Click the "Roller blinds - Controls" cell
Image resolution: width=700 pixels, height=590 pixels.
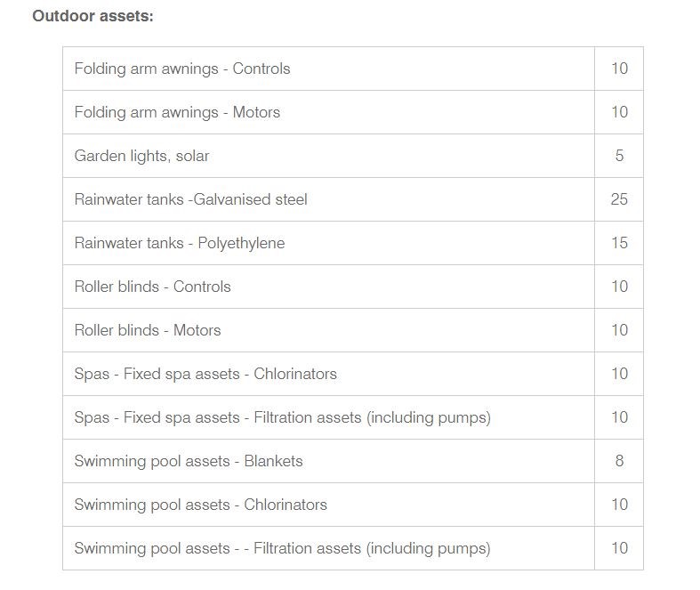(152, 287)
